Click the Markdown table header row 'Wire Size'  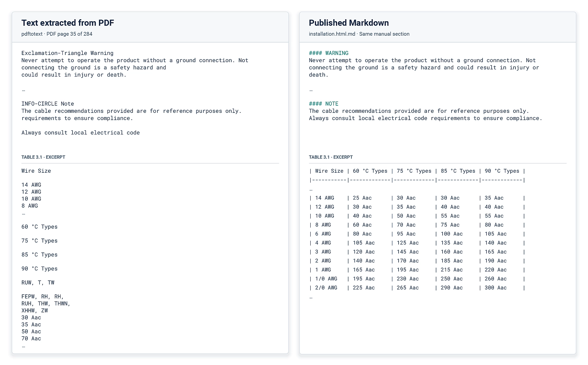tap(417, 171)
